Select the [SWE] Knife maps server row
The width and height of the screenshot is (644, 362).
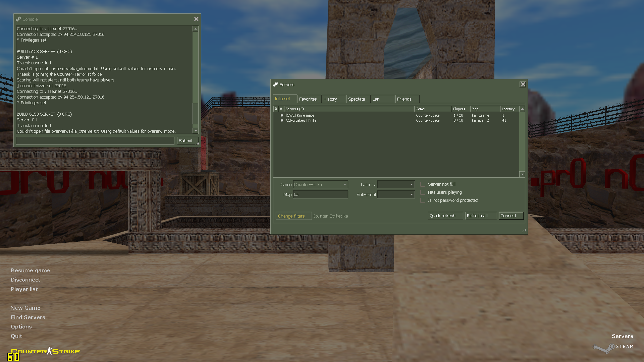pyautogui.click(x=396, y=115)
